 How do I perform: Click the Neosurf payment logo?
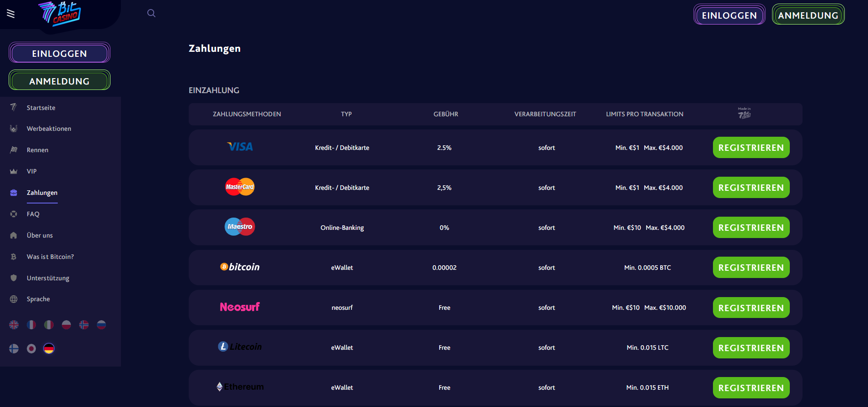point(240,307)
